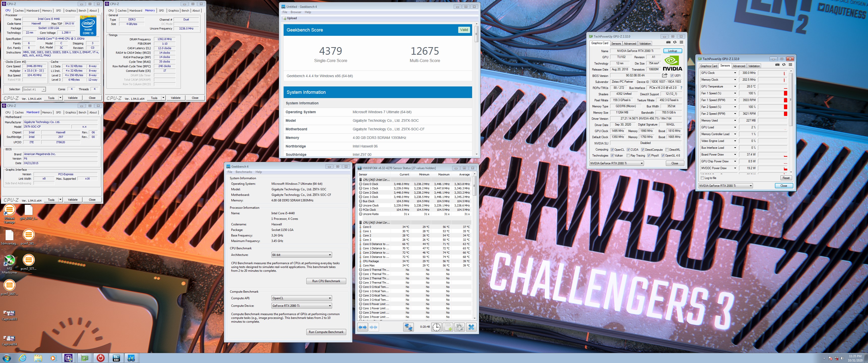Open SPD tab in CPU-Z Memory window
The height and width of the screenshot is (363, 868).
coord(161,10)
